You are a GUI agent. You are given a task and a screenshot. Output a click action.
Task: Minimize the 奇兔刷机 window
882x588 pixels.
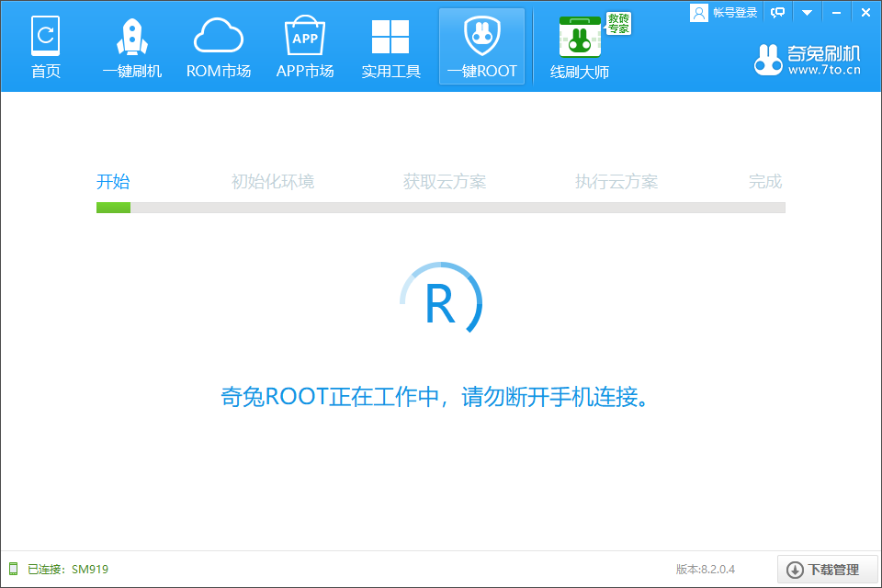coord(836,12)
